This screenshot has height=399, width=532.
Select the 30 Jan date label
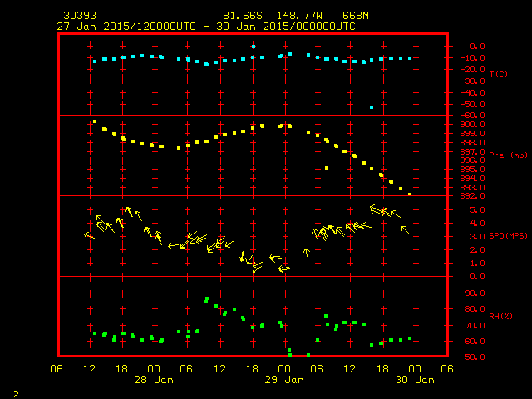[x=414, y=380]
